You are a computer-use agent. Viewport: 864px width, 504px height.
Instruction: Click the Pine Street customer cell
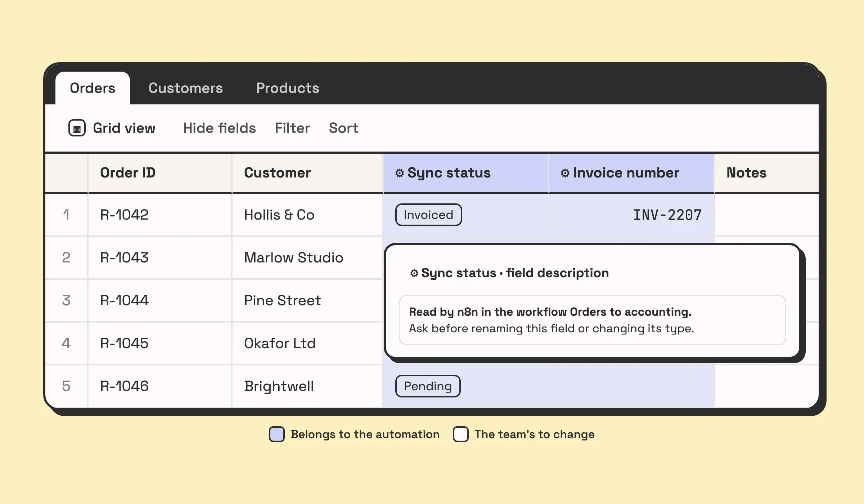pyautogui.click(x=307, y=301)
